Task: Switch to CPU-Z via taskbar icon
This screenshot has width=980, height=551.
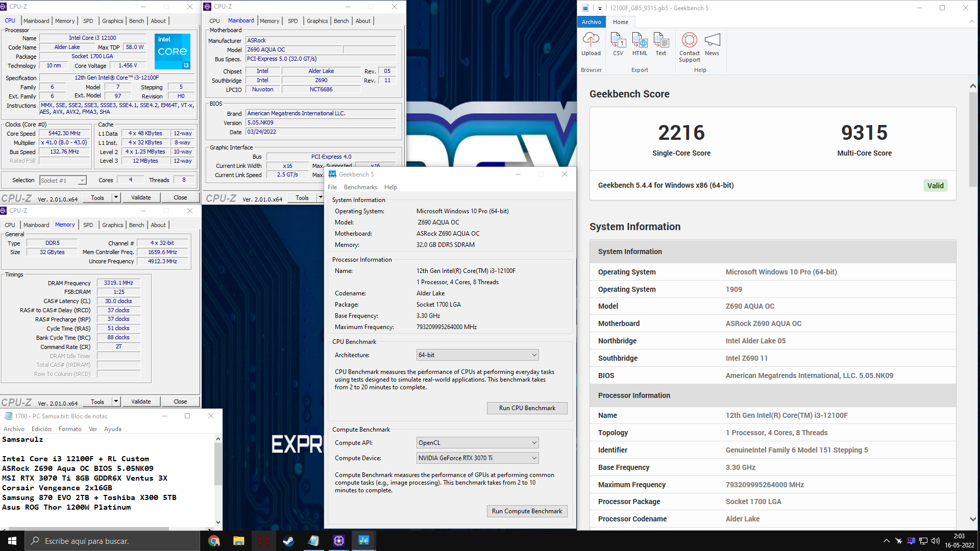Action: click(338, 541)
